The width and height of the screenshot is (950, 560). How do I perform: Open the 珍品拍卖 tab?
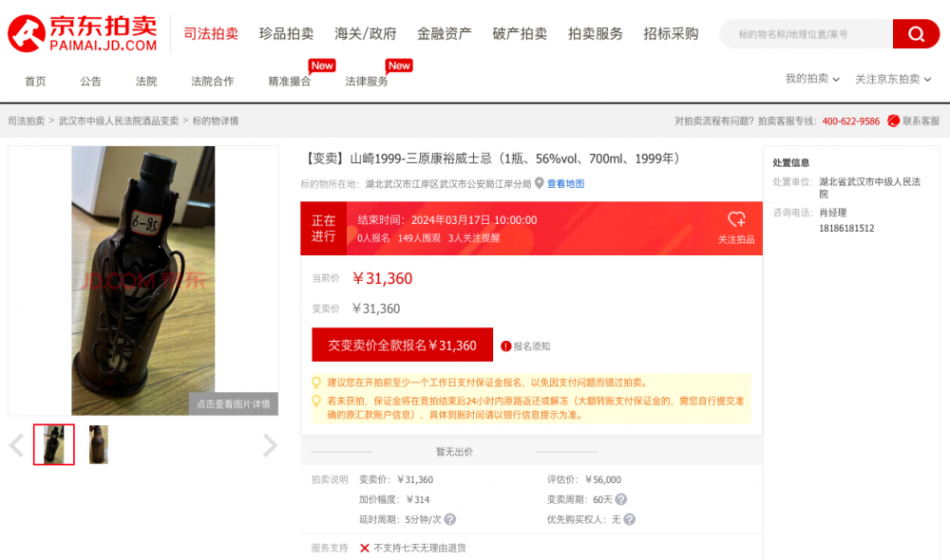coord(287,34)
